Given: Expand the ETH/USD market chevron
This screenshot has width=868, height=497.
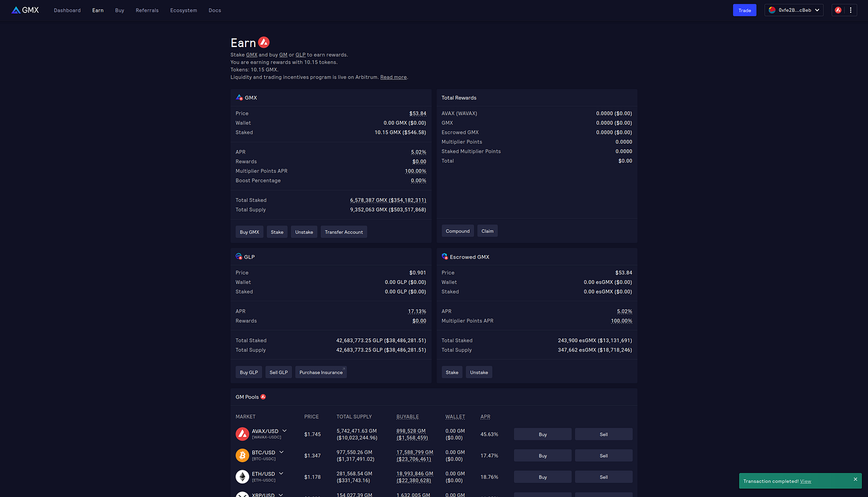Looking at the screenshot, I should (282, 473).
